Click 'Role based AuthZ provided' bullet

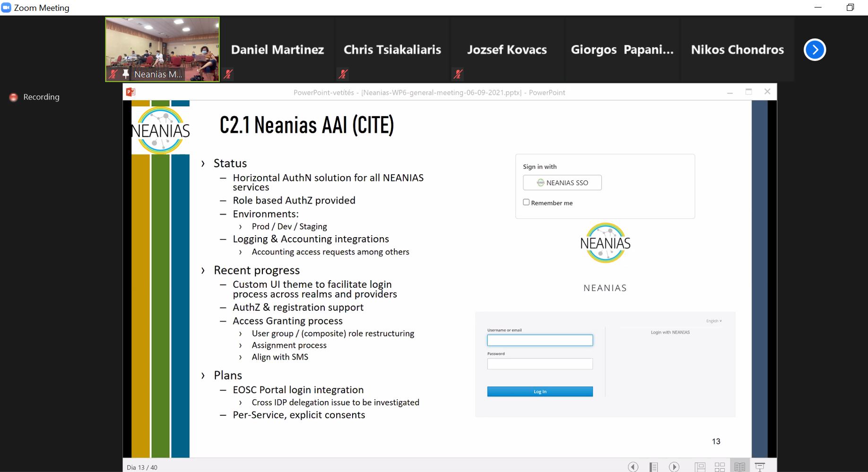pos(294,200)
